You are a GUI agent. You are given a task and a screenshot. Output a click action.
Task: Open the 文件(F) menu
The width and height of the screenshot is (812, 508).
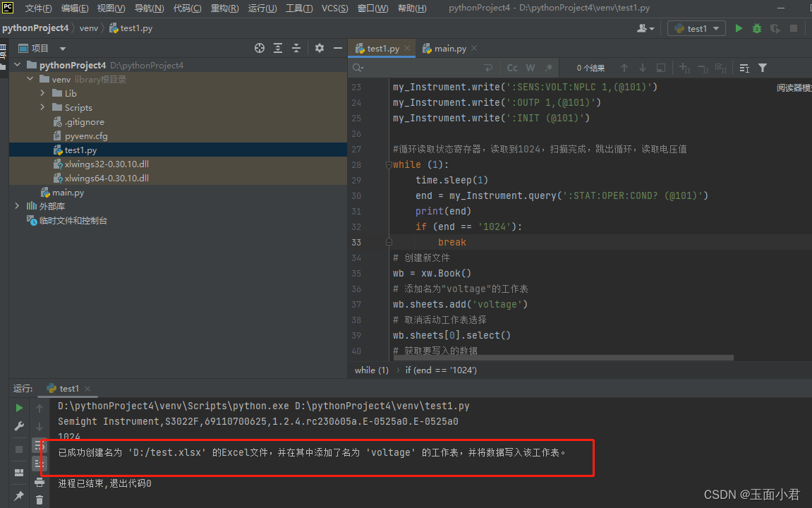click(38, 8)
